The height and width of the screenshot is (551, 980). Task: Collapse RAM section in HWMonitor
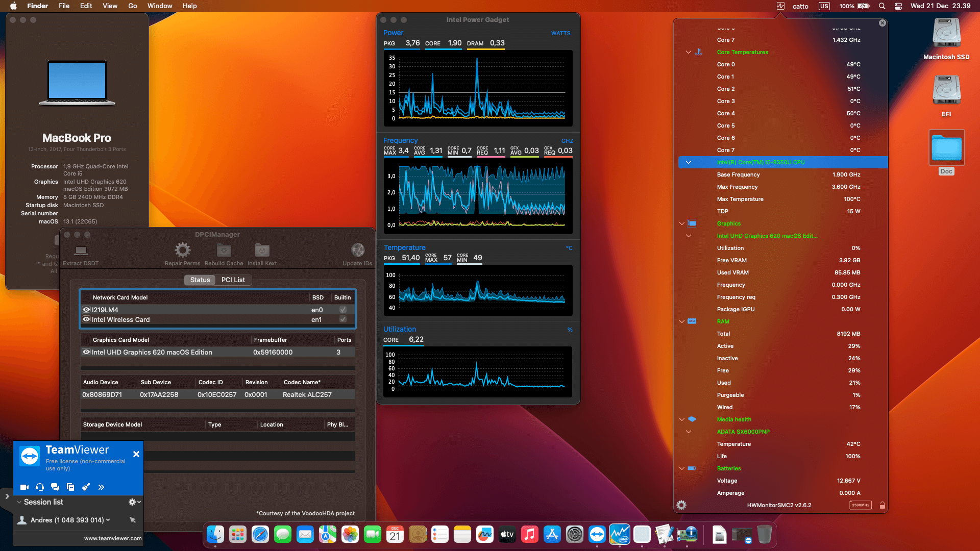pyautogui.click(x=681, y=321)
